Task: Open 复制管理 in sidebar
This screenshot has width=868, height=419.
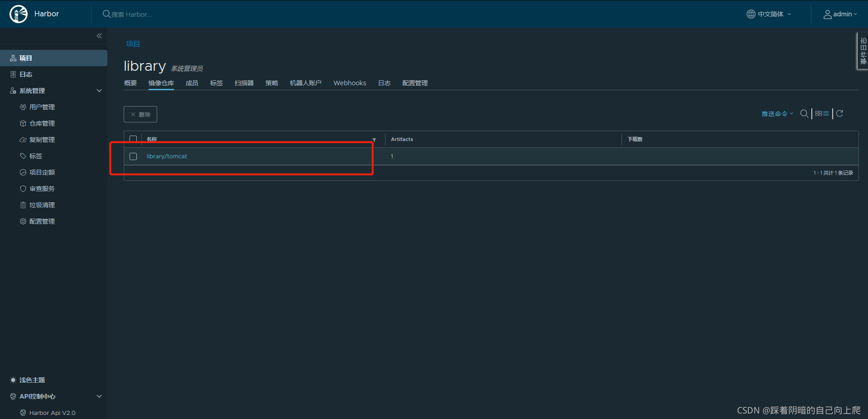Action: click(42, 140)
